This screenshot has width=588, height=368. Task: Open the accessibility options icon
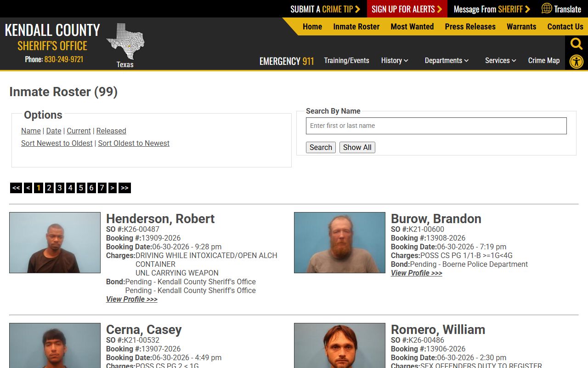[x=577, y=61]
